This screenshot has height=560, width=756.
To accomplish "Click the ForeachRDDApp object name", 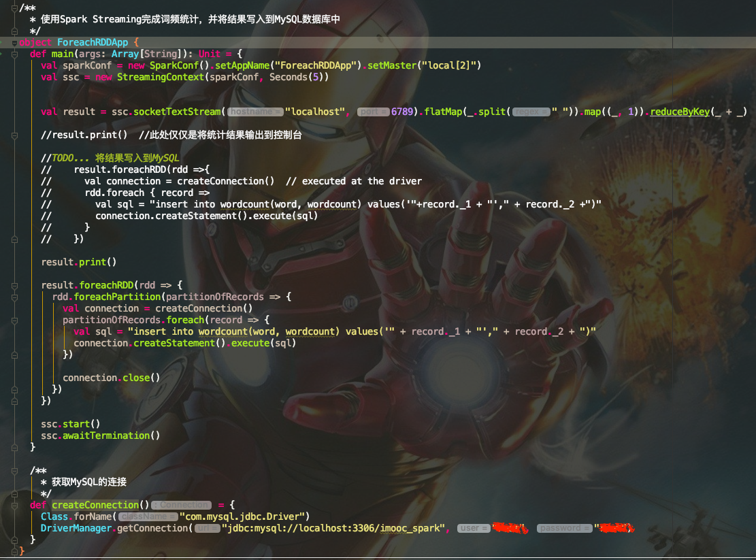I will (93, 42).
